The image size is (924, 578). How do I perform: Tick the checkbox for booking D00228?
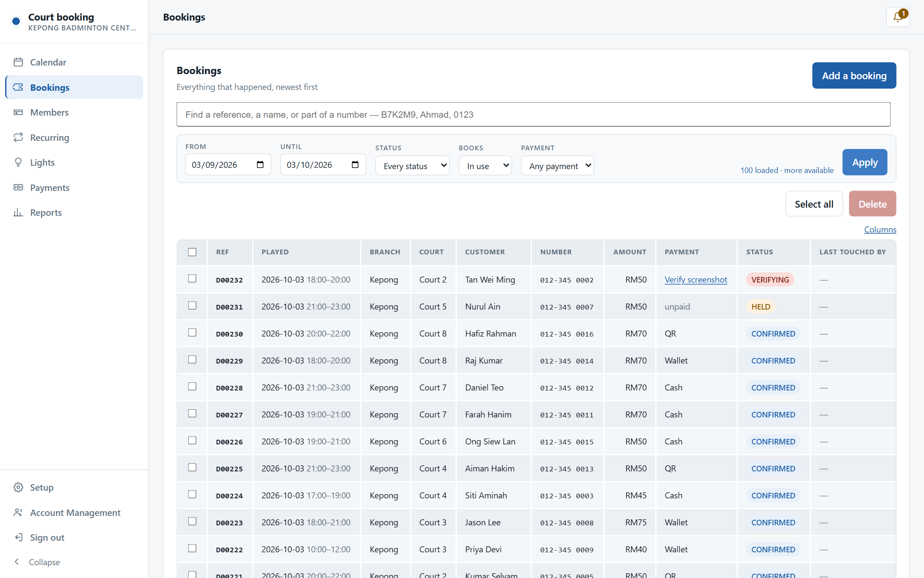pyautogui.click(x=192, y=387)
